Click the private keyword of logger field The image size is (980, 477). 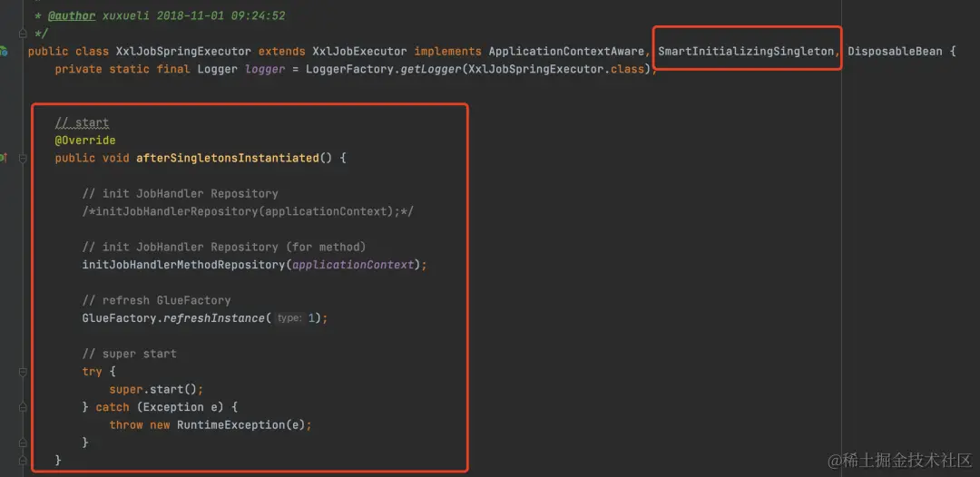click(79, 69)
